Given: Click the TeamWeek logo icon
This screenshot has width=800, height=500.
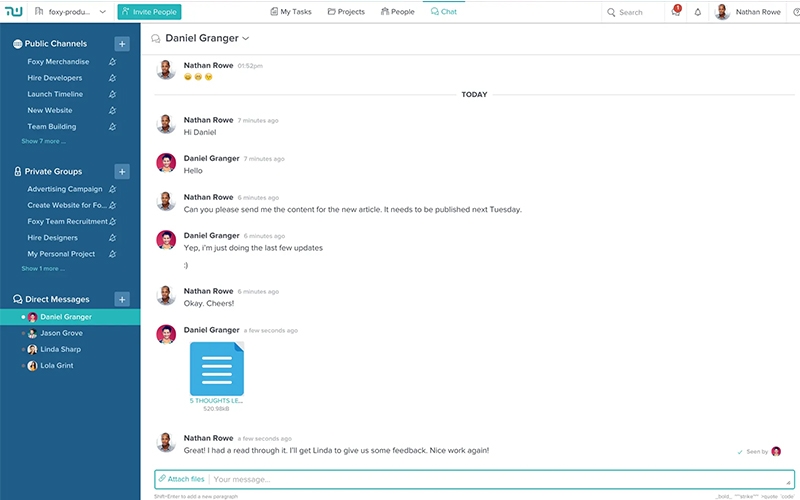Looking at the screenshot, I should point(13,11).
